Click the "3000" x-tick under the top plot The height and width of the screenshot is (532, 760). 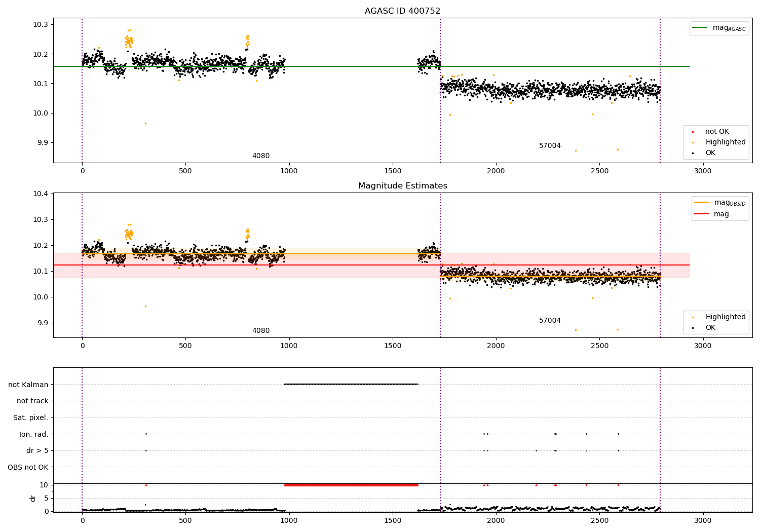point(703,171)
